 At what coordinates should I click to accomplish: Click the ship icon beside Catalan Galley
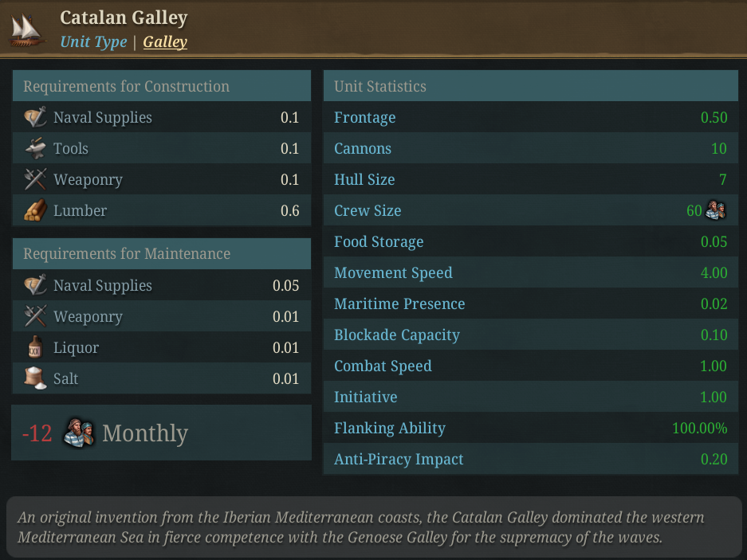click(27, 29)
